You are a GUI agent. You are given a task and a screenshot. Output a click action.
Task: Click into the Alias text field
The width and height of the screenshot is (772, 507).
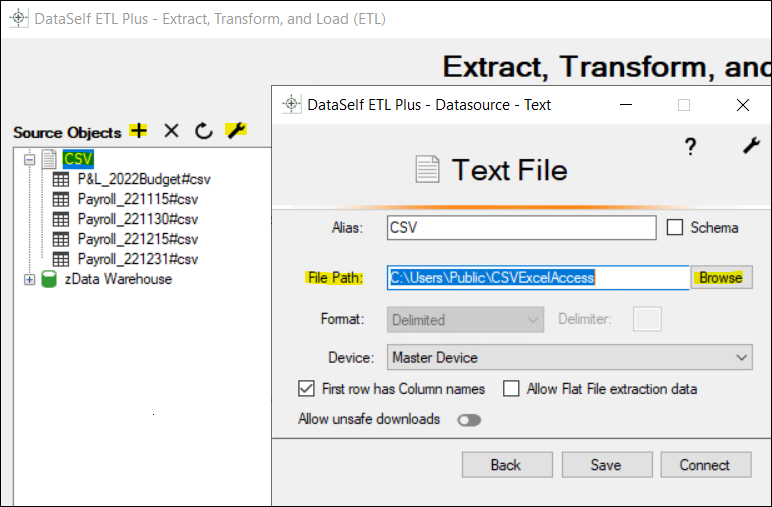tap(521, 227)
